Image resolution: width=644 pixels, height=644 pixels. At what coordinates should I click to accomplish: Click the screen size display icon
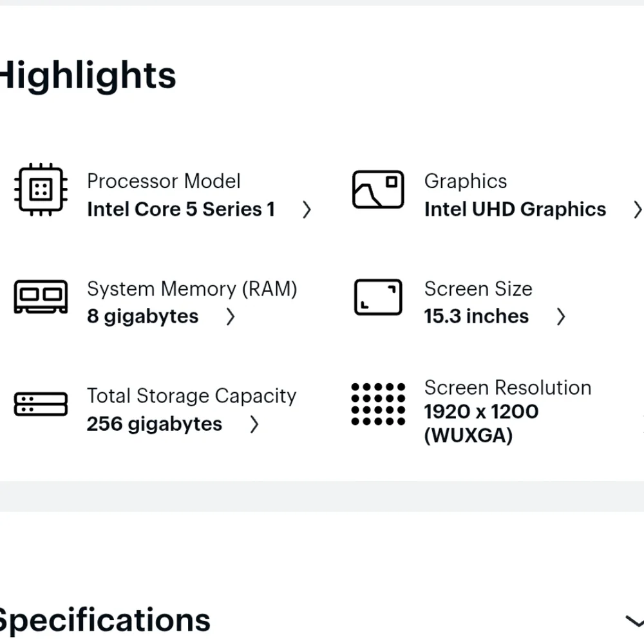[378, 297]
